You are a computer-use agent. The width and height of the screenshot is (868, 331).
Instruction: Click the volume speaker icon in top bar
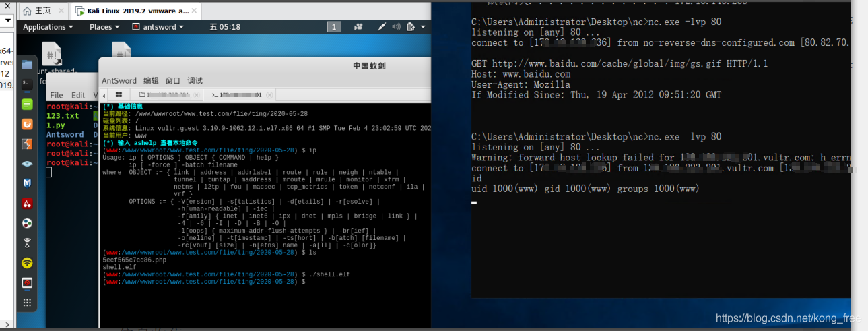coord(396,27)
